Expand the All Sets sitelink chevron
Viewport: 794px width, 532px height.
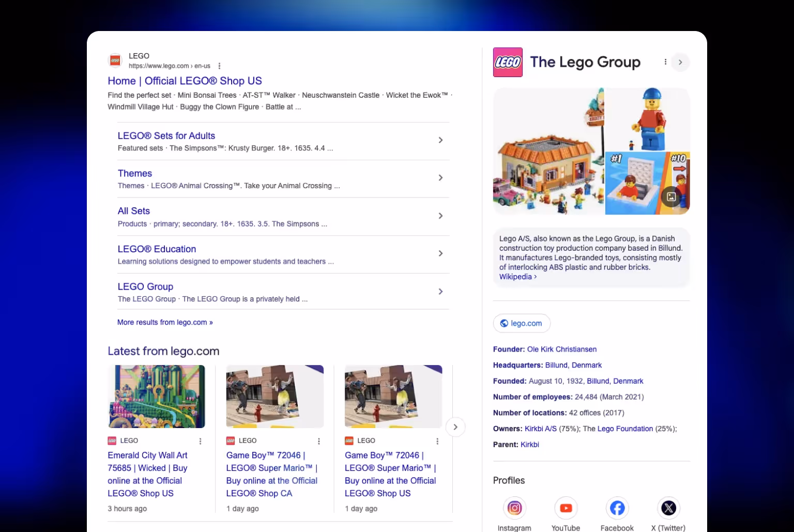click(x=440, y=216)
